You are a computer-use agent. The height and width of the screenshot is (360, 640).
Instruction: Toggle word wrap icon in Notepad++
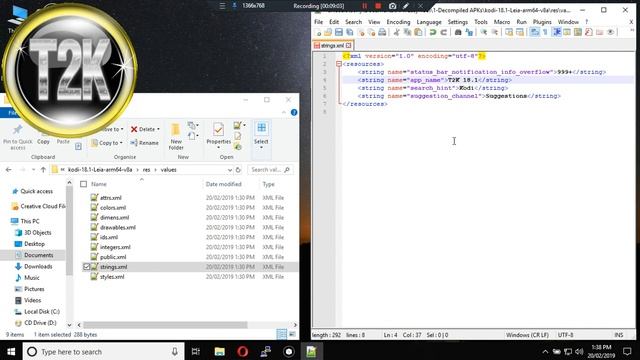click(x=534, y=33)
